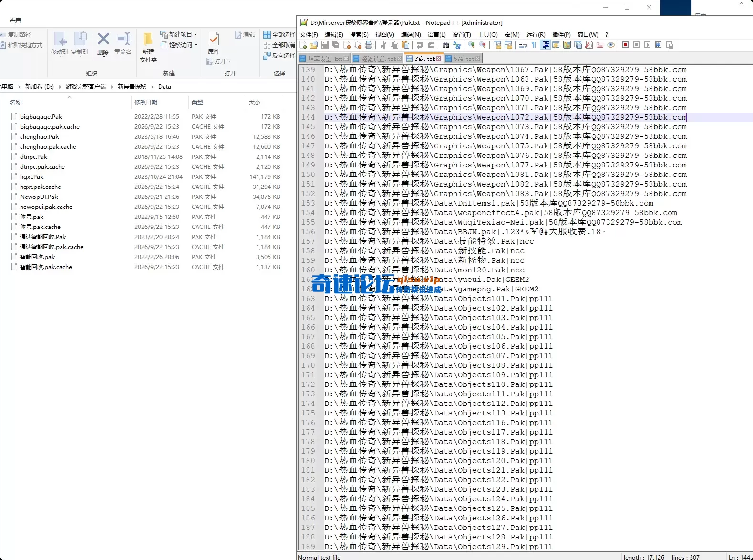Click the Redo arrow icon
Viewport: 753px width, 560px height.
(x=431, y=45)
